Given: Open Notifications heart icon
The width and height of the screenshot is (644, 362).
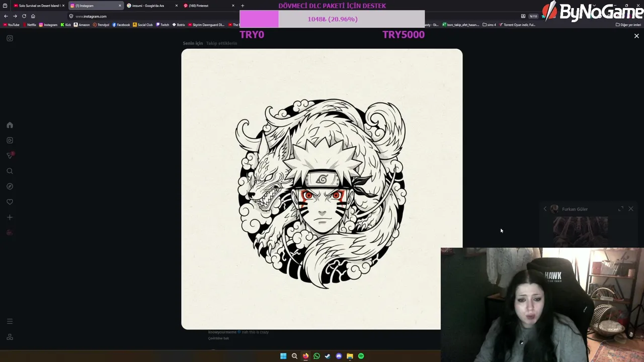Looking at the screenshot, I should click(x=10, y=202).
